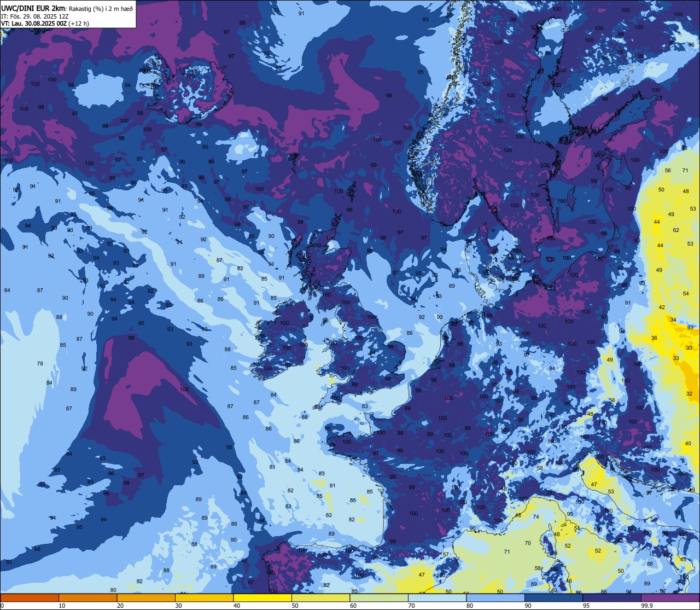Click the '30' tick label on the color scale
Viewport: 700px width, 610px height.
[x=178, y=606]
